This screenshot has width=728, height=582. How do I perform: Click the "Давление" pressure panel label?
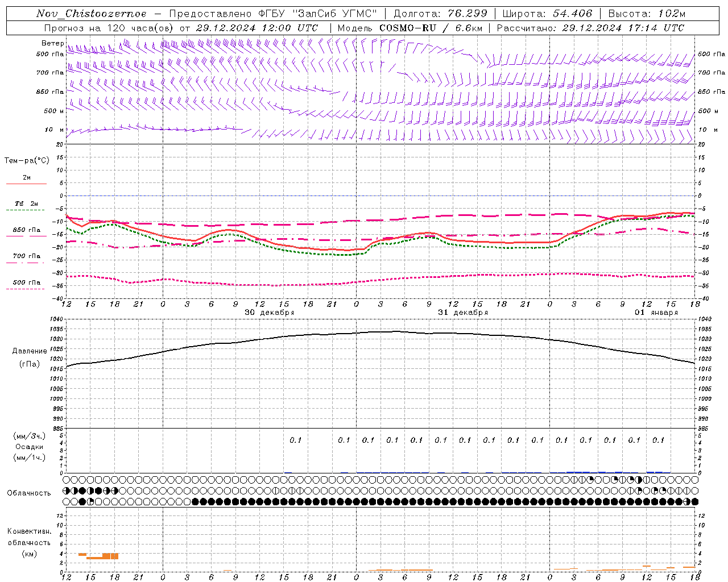pyautogui.click(x=30, y=351)
